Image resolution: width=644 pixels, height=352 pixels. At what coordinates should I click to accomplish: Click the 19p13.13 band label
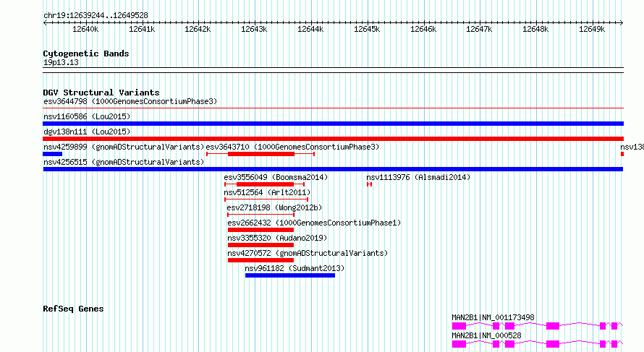tap(61, 62)
